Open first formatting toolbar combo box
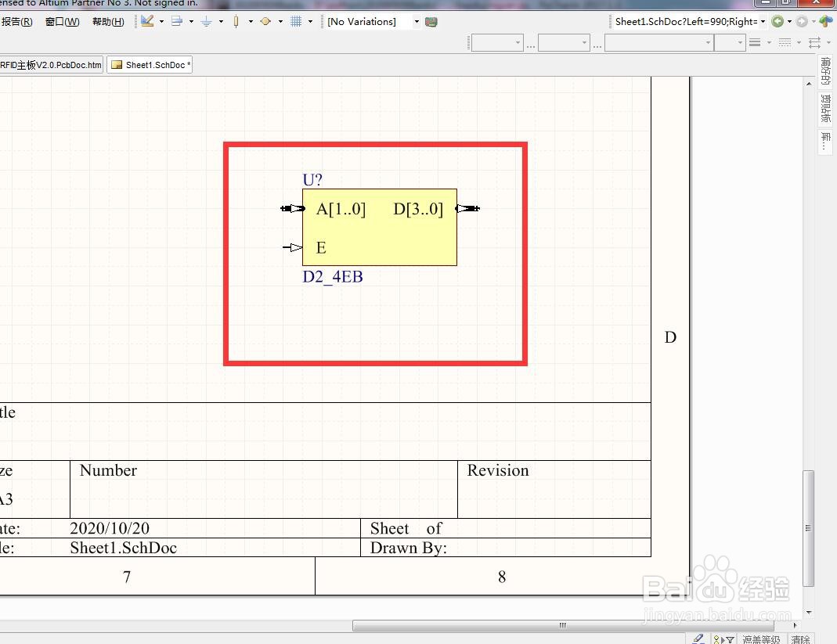This screenshot has width=837, height=644. (496, 43)
